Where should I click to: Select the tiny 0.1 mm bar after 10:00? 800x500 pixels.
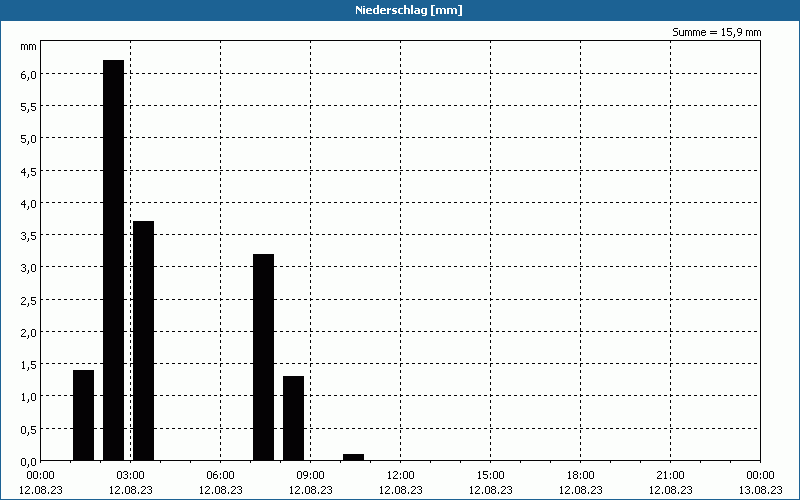point(354,457)
